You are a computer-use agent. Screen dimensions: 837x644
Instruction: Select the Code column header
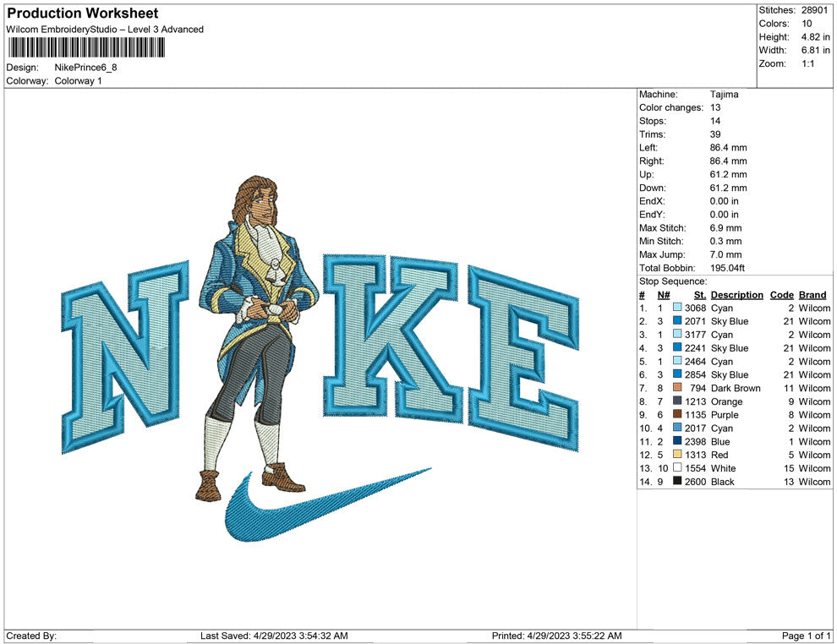(x=781, y=295)
